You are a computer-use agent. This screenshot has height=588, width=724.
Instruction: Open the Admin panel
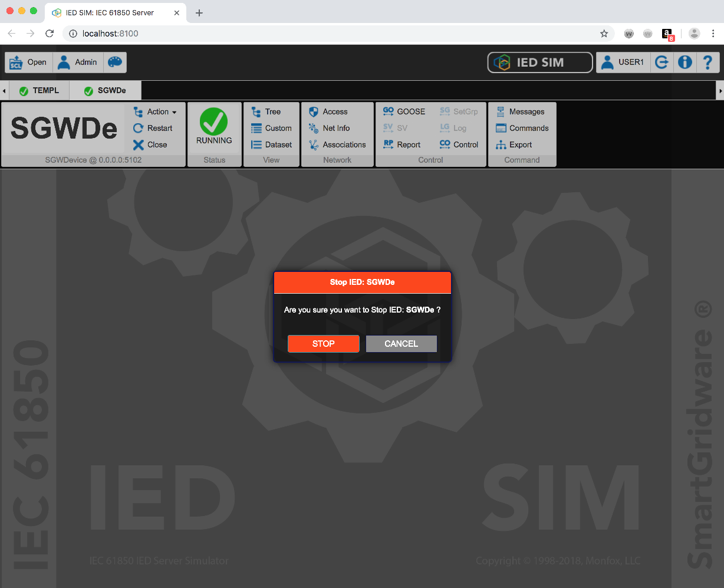tap(78, 62)
